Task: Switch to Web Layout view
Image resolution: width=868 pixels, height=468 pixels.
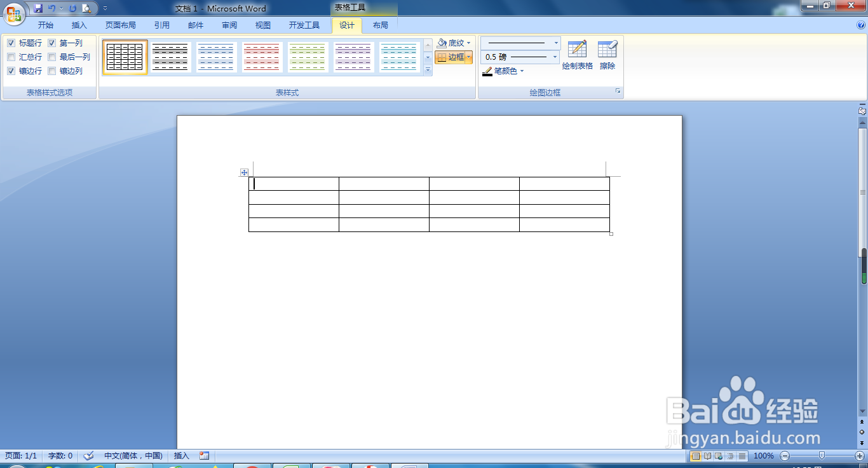Action: pyautogui.click(x=719, y=456)
